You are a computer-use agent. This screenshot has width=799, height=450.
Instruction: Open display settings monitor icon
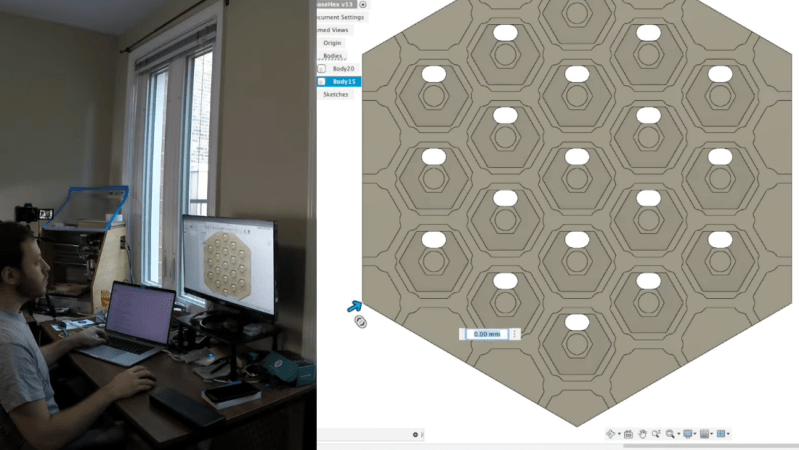686,434
